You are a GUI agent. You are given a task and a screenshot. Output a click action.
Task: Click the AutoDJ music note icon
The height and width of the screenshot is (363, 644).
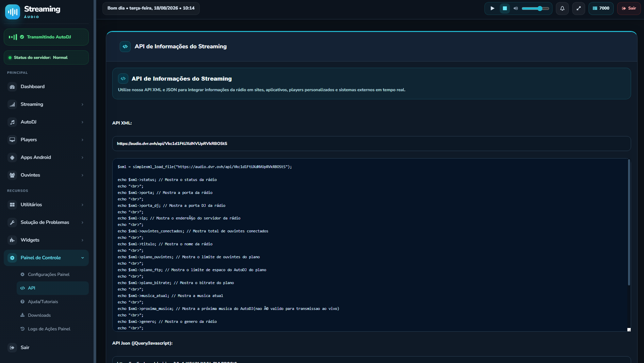12,122
